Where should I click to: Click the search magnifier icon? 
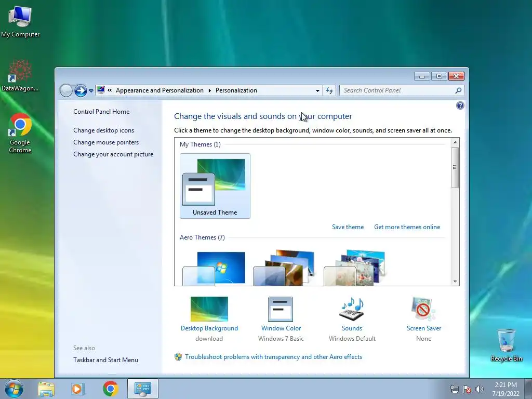click(x=458, y=90)
